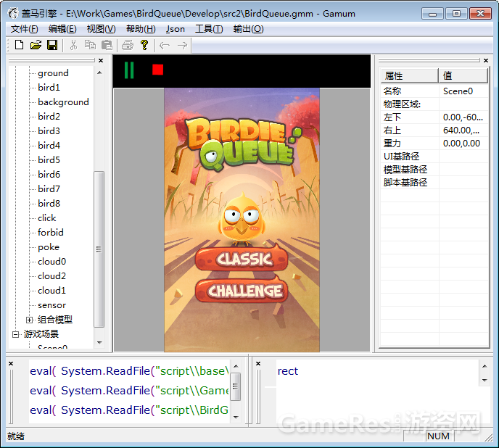Select the sensor item in the tree
Image resolution: width=499 pixels, height=448 pixels.
point(51,305)
